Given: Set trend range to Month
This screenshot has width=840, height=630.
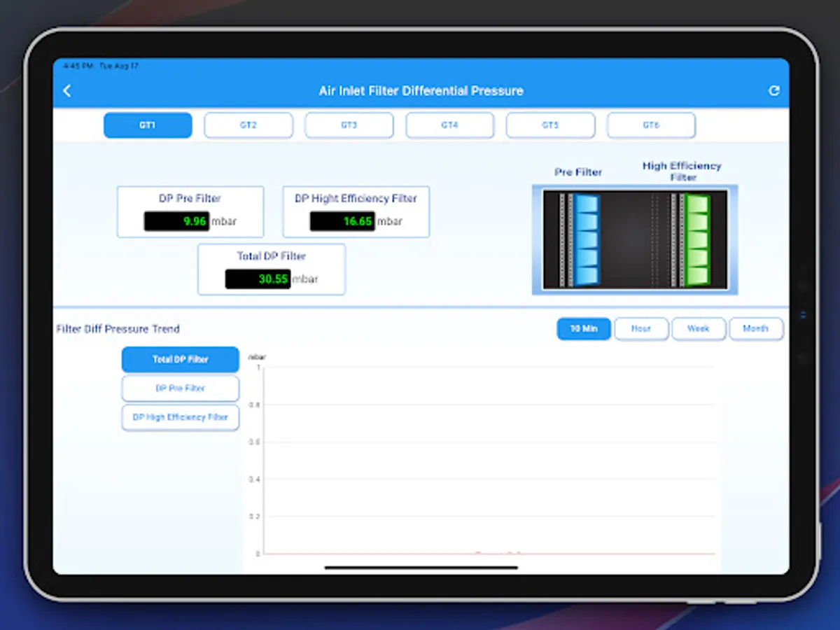Looking at the screenshot, I should [x=756, y=328].
